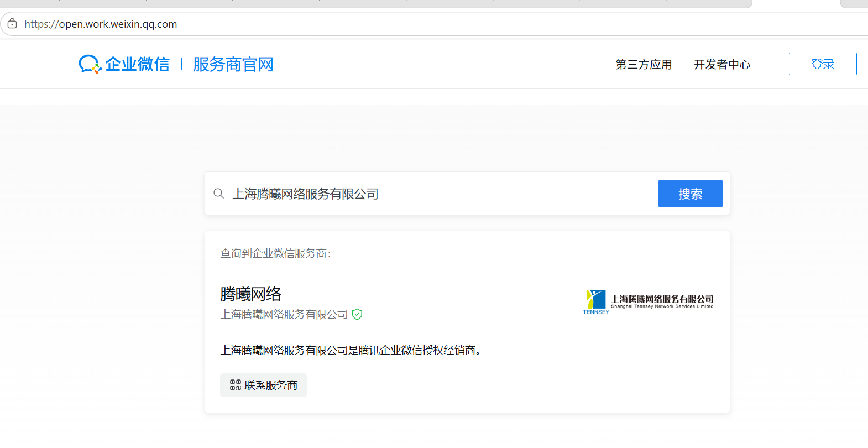868x448 pixels.
Task: Click the site lock icon in address bar
Action: [12, 24]
